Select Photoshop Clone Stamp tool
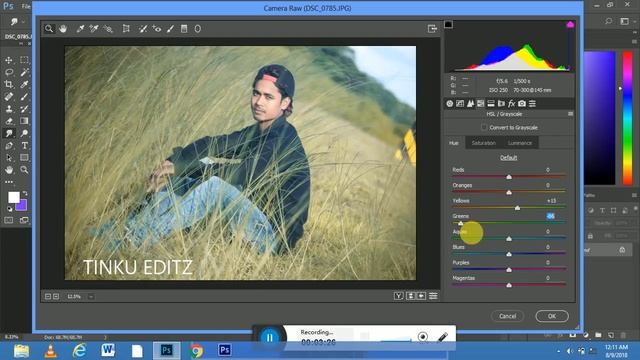 click(x=9, y=109)
